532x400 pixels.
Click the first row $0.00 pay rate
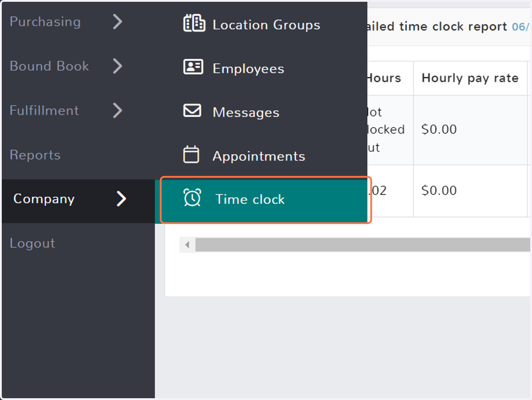[439, 129]
